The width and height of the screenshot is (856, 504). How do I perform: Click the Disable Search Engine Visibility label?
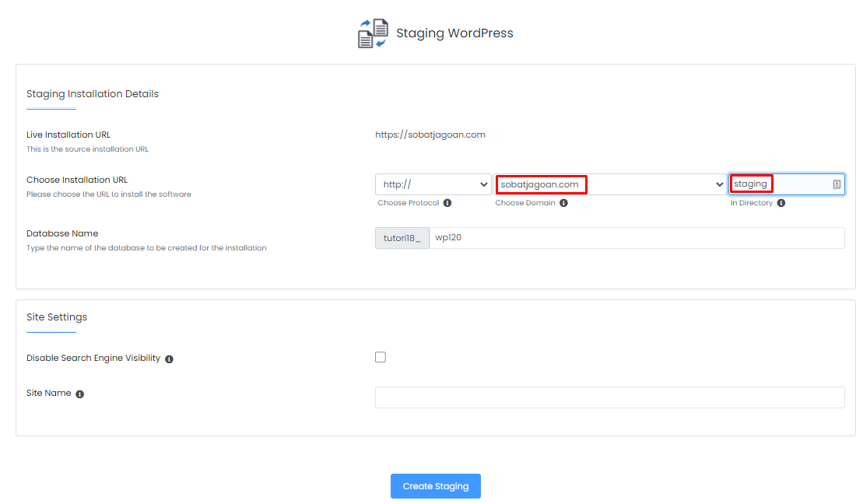pyautogui.click(x=93, y=359)
